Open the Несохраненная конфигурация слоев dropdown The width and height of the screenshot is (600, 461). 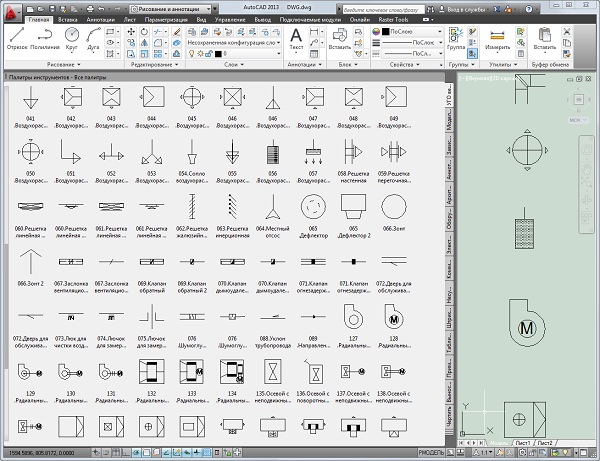point(232,45)
